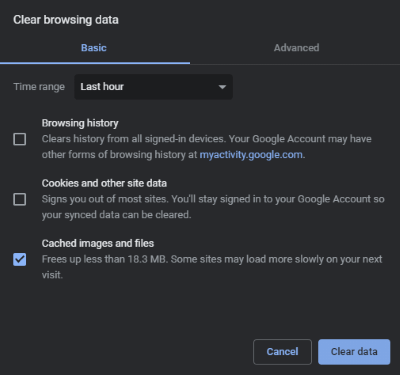Image resolution: width=400 pixels, height=375 pixels.
Task: Click the 'Frees up less than 18.3 MB' description
Action: [x=212, y=267]
